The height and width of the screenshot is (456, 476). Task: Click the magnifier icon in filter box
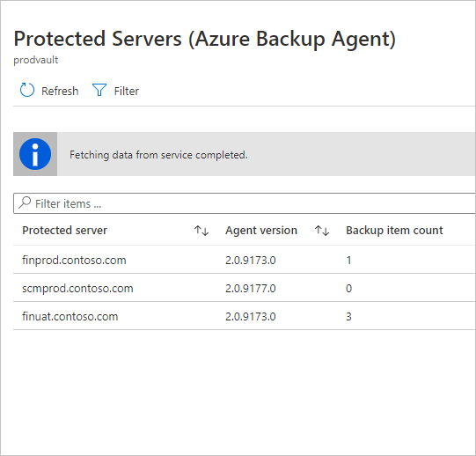click(25, 202)
